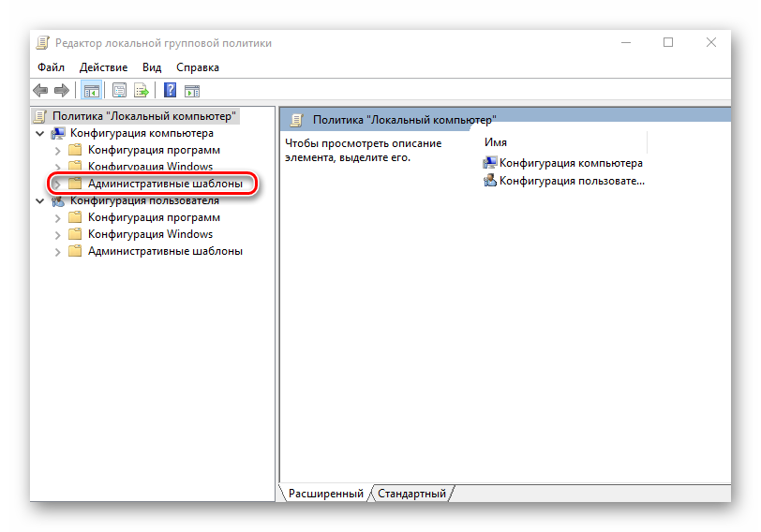
Task: Click the Forward arrow toolbar icon
Action: click(61, 91)
